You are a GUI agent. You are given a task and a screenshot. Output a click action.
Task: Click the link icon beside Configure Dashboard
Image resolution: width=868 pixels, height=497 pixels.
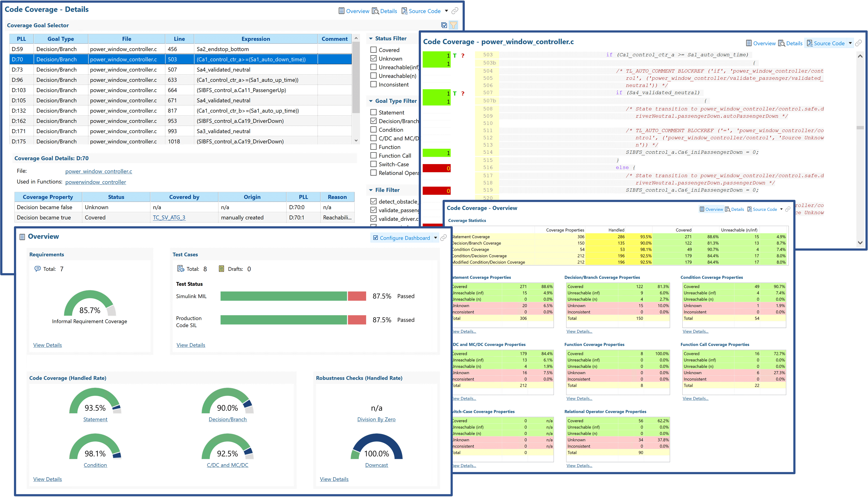click(x=443, y=238)
